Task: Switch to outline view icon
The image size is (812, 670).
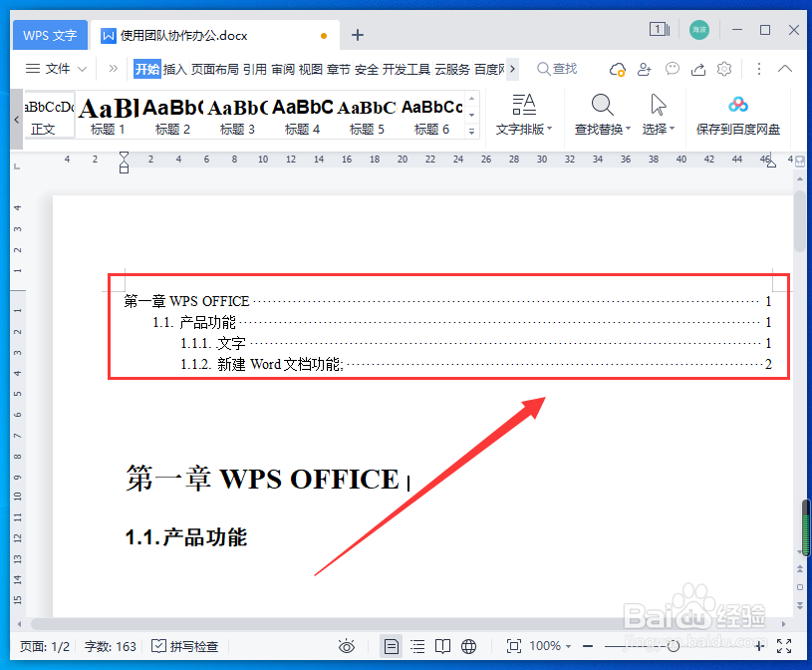Action: click(x=417, y=646)
